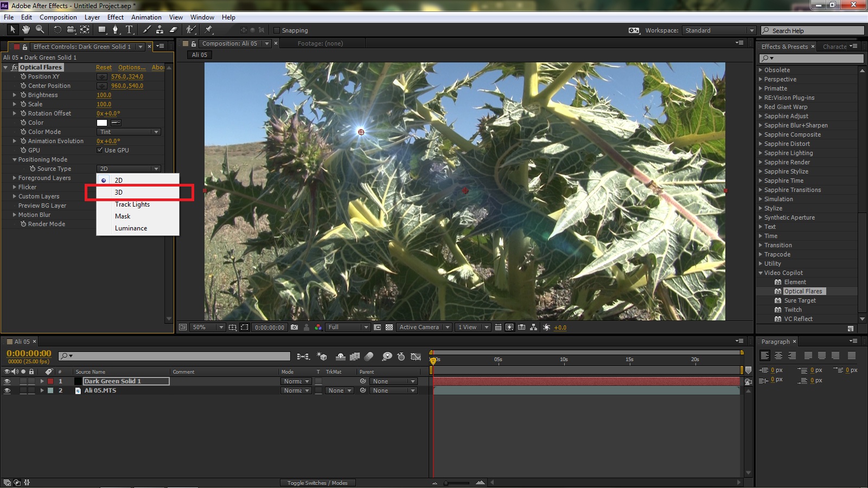The image size is (868, 488).
Task: Expand the Dark Green Solid 1 layer properties
Action: [x=42, y=381]
